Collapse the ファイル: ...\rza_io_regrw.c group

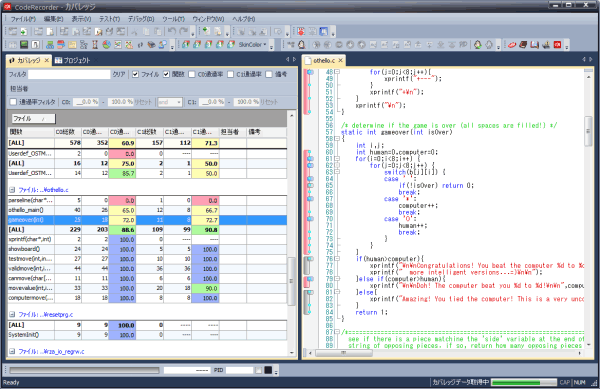click(x=12, y=351)
